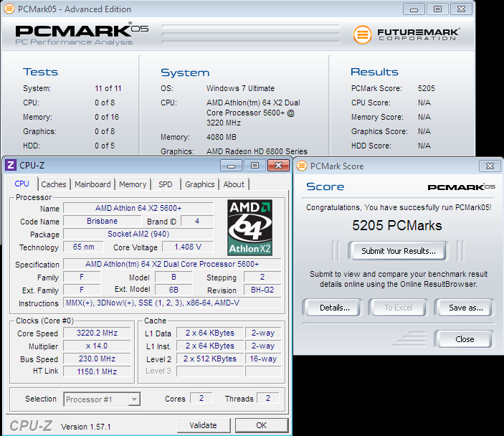Click the HT Link value 1150.1 MHz
Viewport: 504px width, 436px height.
pyautogui.click(x=97, y=371)
